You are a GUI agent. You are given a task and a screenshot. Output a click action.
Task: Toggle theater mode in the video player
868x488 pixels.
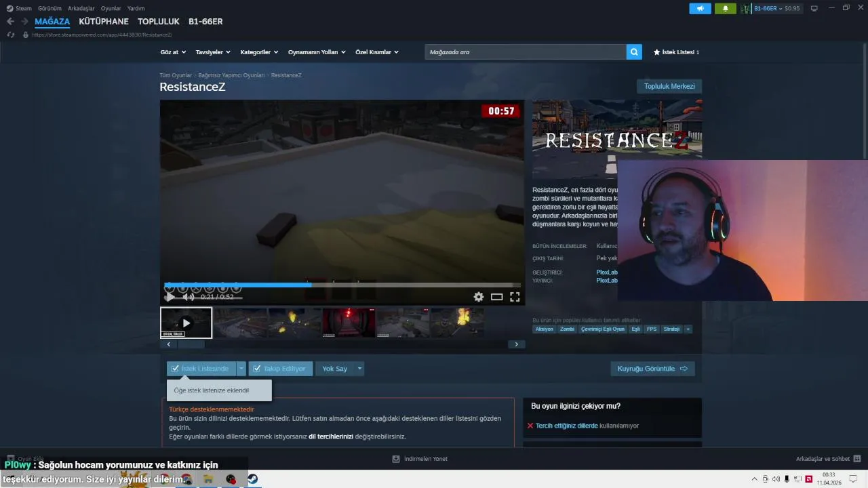click(497, 297)
